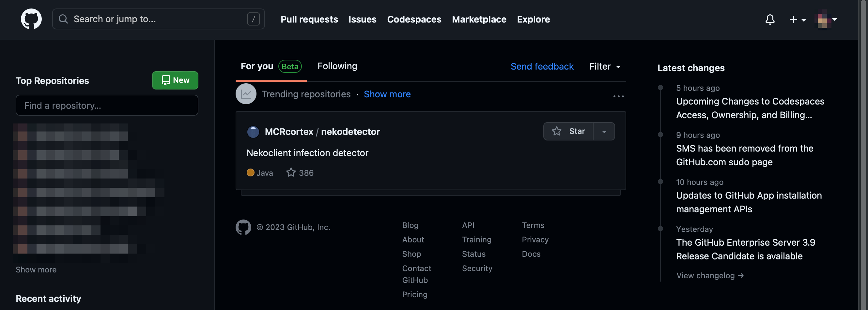Open the plus create-new dropdown
Image resolution: width=868 pixels, height=310 pixels.
coord(797,20)
